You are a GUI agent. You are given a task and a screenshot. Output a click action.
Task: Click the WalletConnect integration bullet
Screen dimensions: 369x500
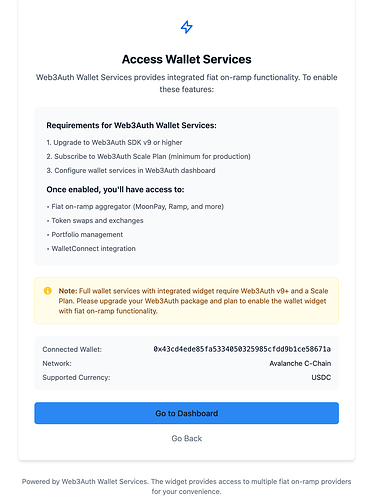pos(91,248)
